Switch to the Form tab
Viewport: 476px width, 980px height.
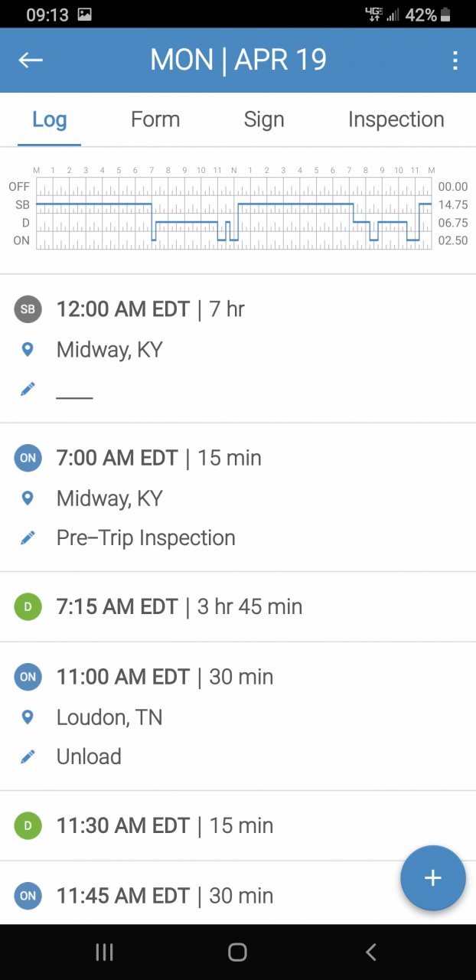(155, 119)
